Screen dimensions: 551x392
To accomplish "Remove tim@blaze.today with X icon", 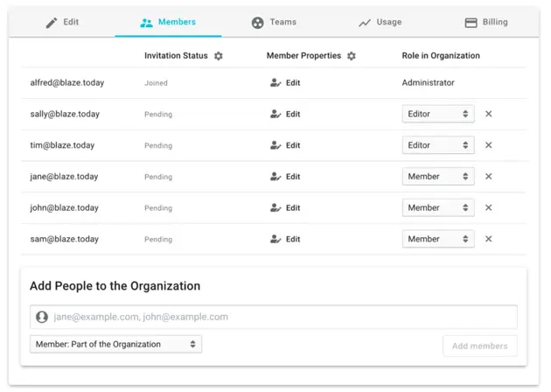I will click(489, 145).
